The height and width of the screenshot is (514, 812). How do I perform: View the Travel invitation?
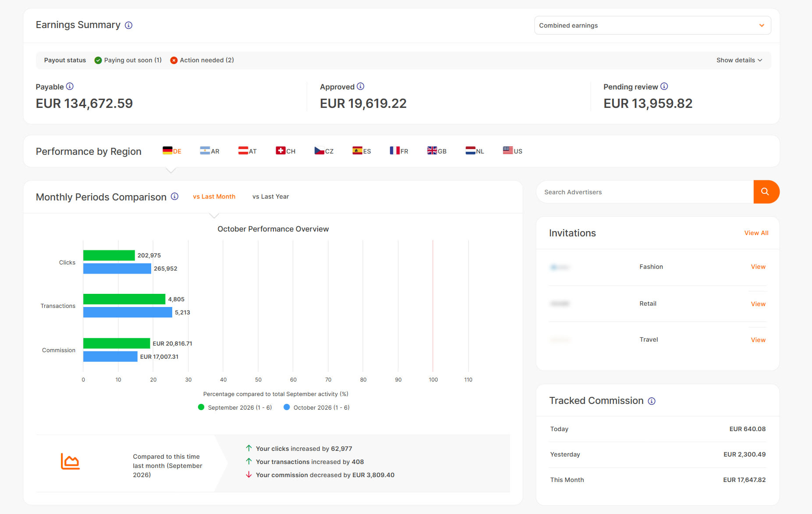(758, 340)
